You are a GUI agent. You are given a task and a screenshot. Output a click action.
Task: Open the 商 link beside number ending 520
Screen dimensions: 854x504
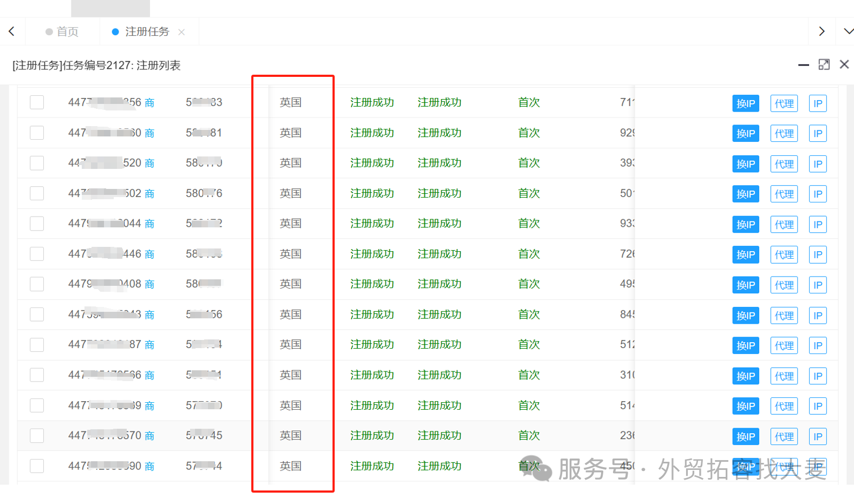click(x=149, y=163)
